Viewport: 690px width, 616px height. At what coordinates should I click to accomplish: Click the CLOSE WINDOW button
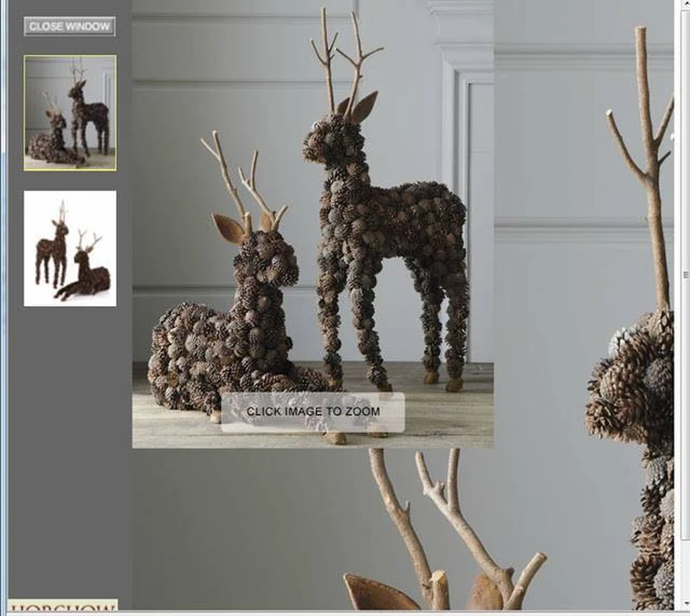pyautogui.click(x=70, y=27)
